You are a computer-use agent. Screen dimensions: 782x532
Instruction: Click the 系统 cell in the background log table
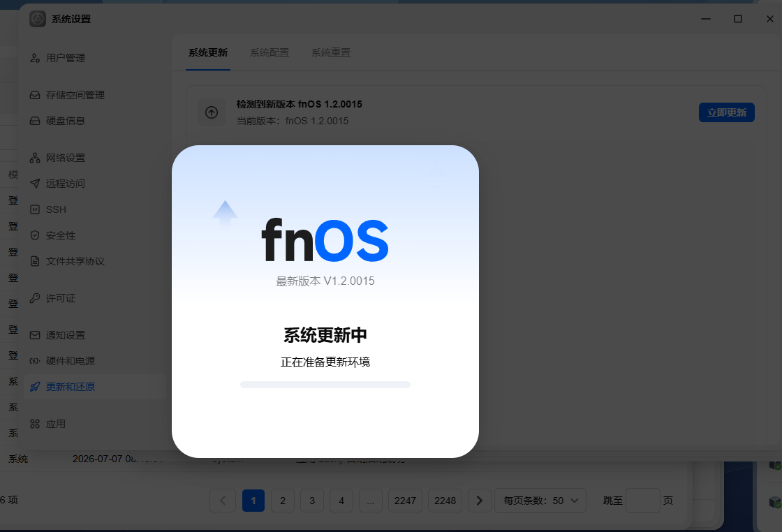pos(18,459)
